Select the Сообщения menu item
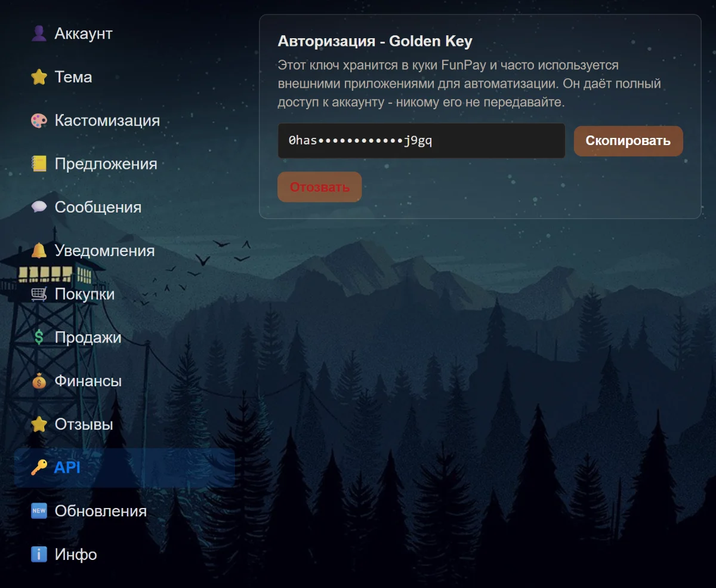716x588 pixels. point(124,207)
